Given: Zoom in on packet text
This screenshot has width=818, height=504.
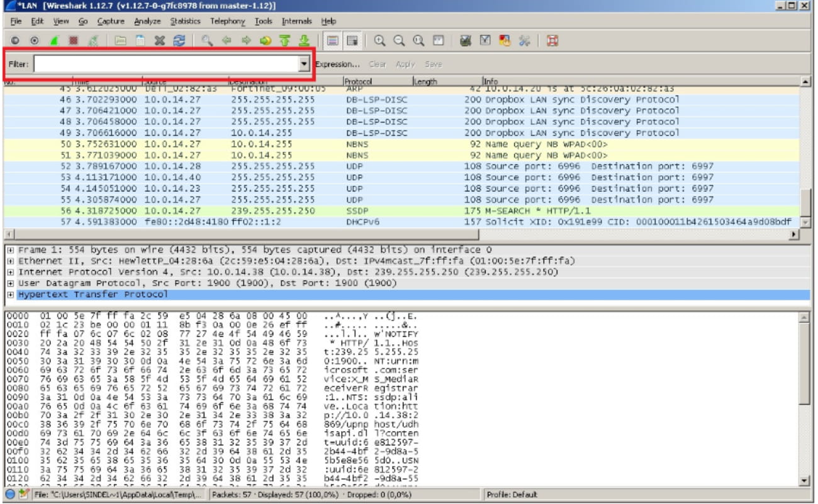Looking at the screenshot, I should coord(380,41).
